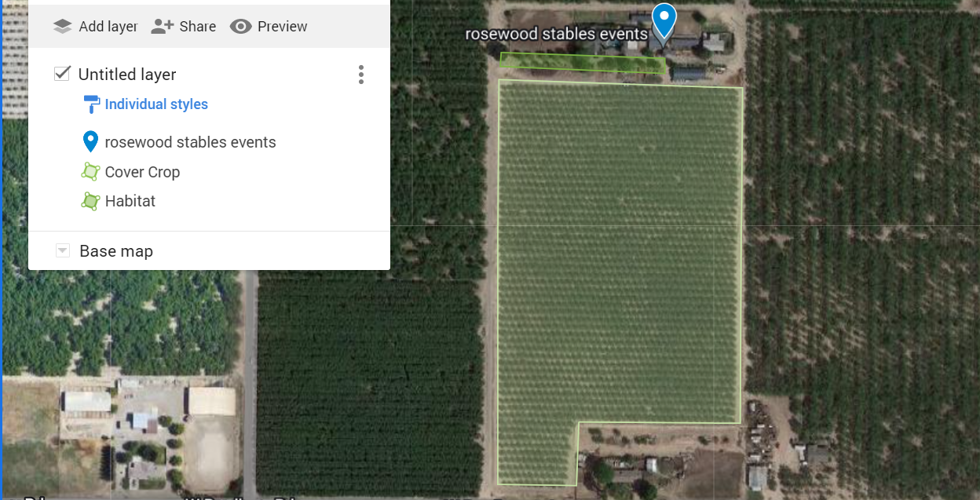Click the Preview button label
The image size is (980, 500).
tap(283, 27)
